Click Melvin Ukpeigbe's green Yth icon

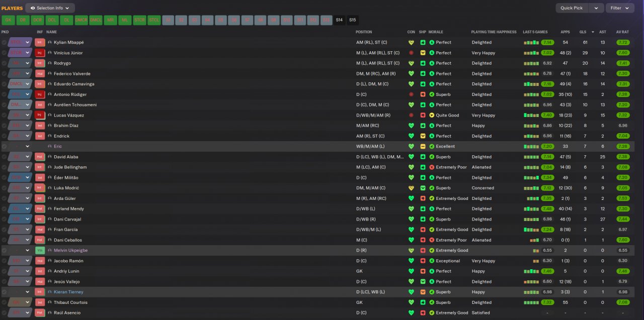coord(40,250)
